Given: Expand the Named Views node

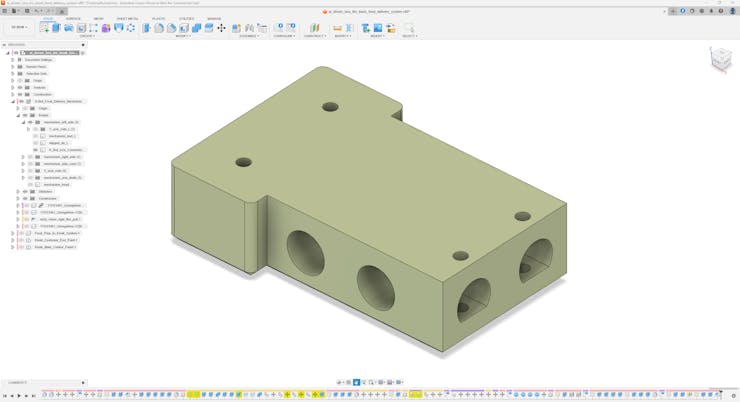Looking at the screenshot, I should [13, 67].
